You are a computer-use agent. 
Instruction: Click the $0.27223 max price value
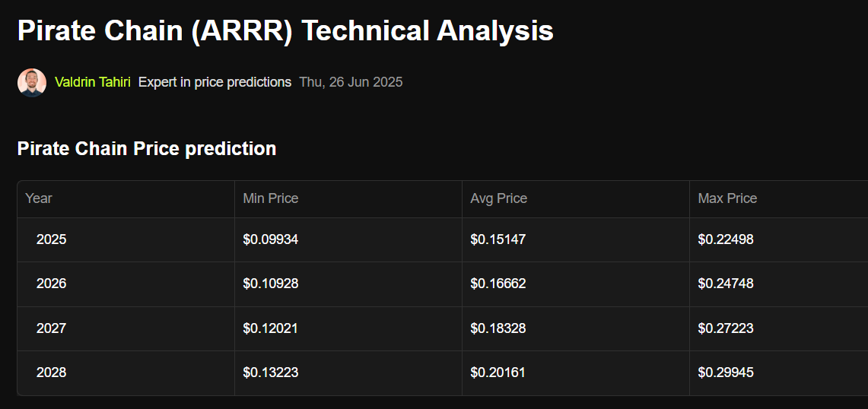pos(725,328)
